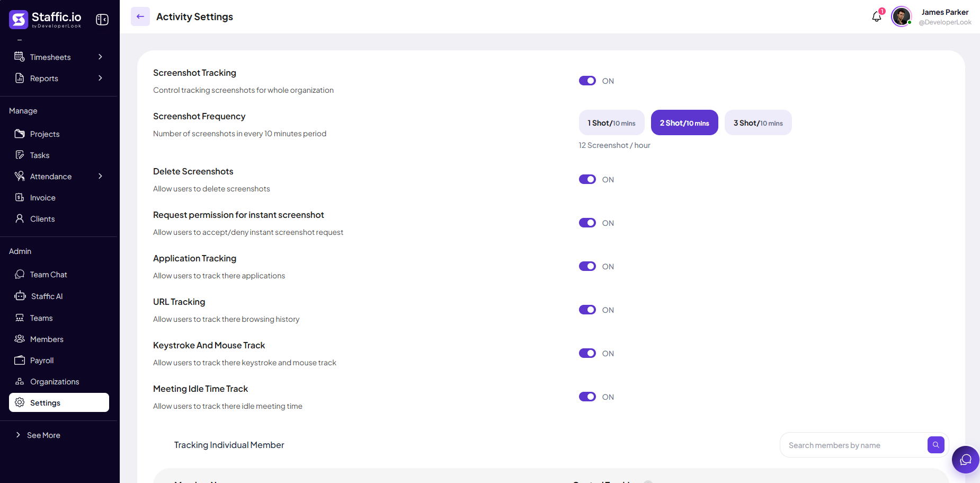Click the Teams group icon
The width and height of the screenshot is (980, 483).
pos(20,318)
